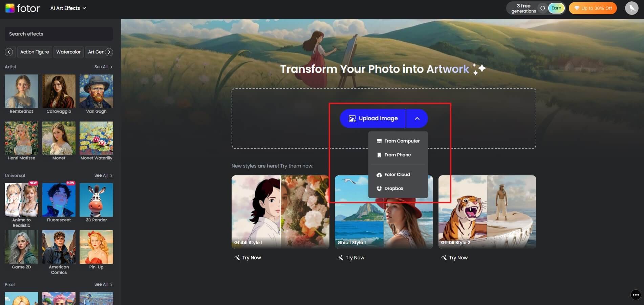
Task: Open the user profile avatar
Action: [631, 8]
